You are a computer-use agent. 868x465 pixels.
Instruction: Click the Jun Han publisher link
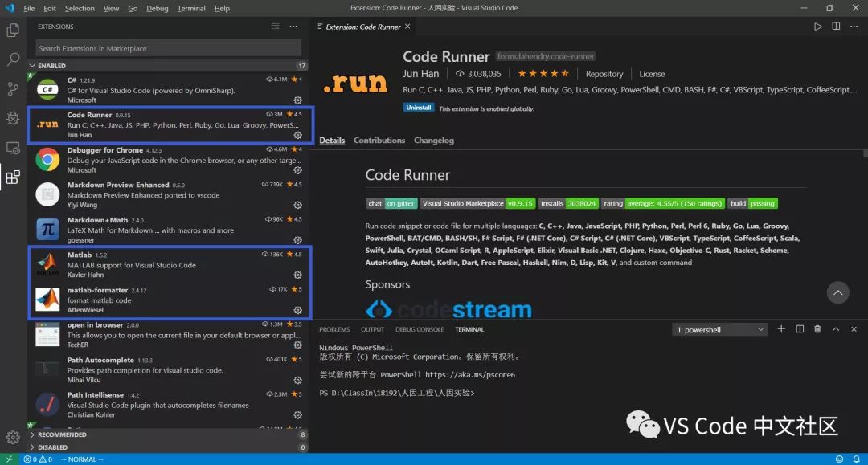coord(420,74)
